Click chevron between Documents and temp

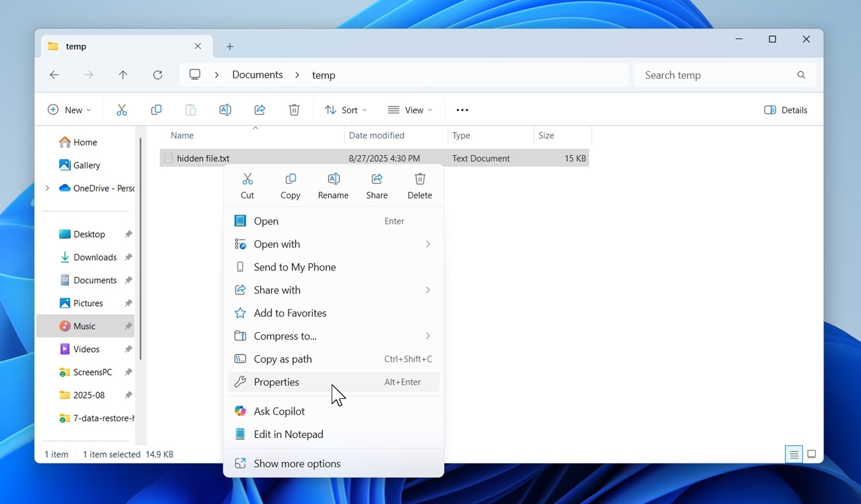(297, 75)
